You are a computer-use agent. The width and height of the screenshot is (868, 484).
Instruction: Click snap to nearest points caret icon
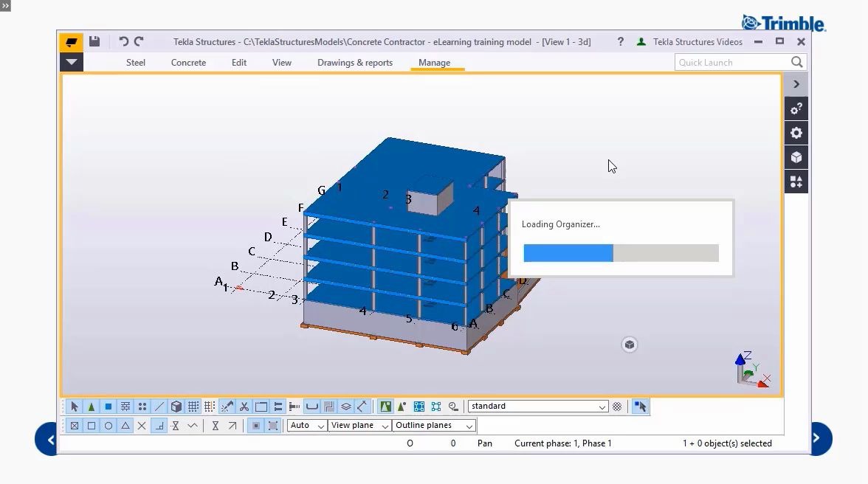(193, 426)
